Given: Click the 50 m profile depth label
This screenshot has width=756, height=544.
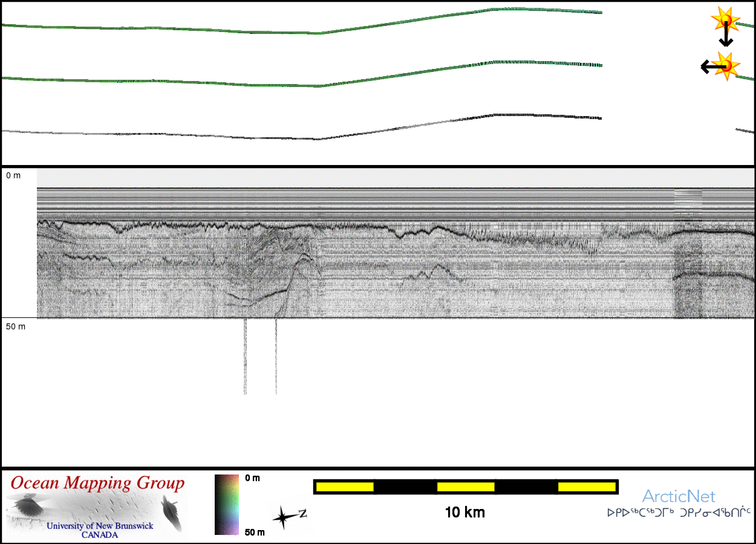Looking at the screenshot, I should [x=16, y=326].
